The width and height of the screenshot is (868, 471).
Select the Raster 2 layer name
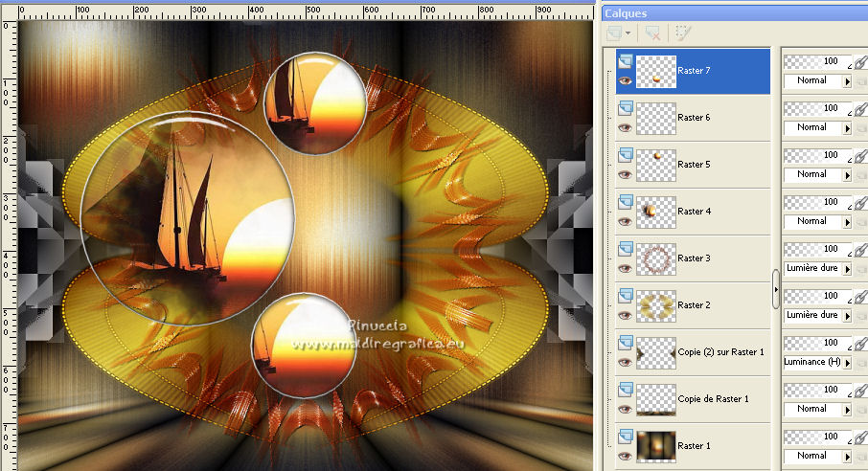pos(694,306)
